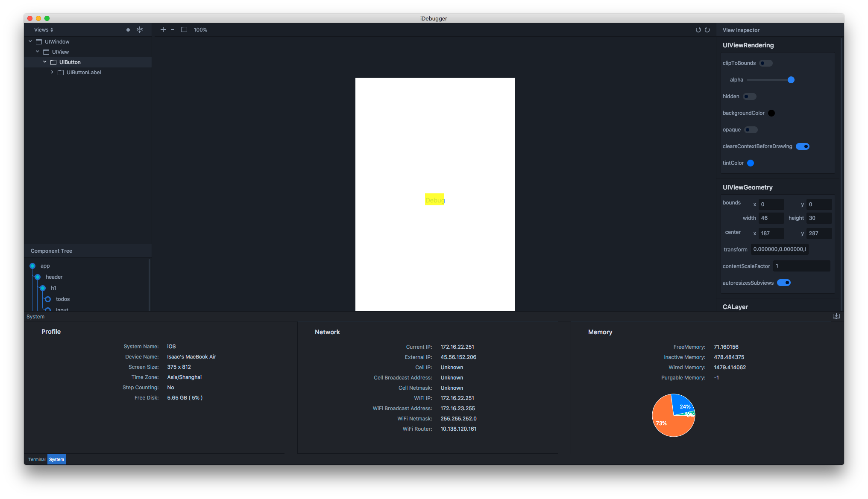The width and height of the screenshot is (868, 499).
Task: Toggle the hidden switch
Action: pyautogui.click(x=749, y=96)
